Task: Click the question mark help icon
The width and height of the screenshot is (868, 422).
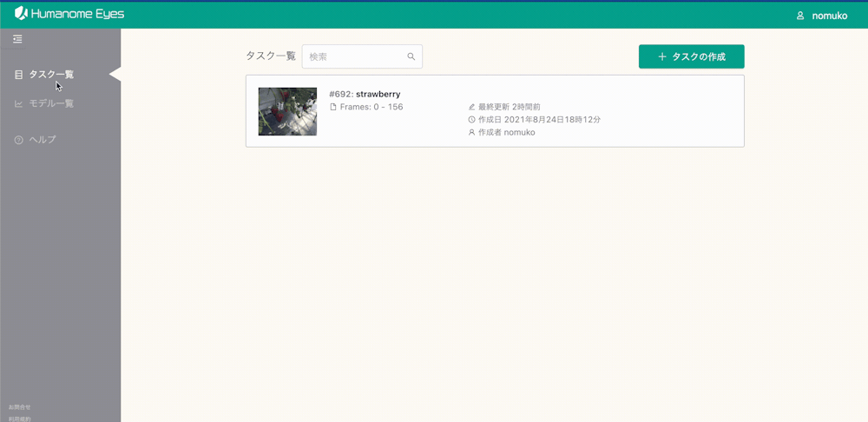Action: tap(19, 140)
